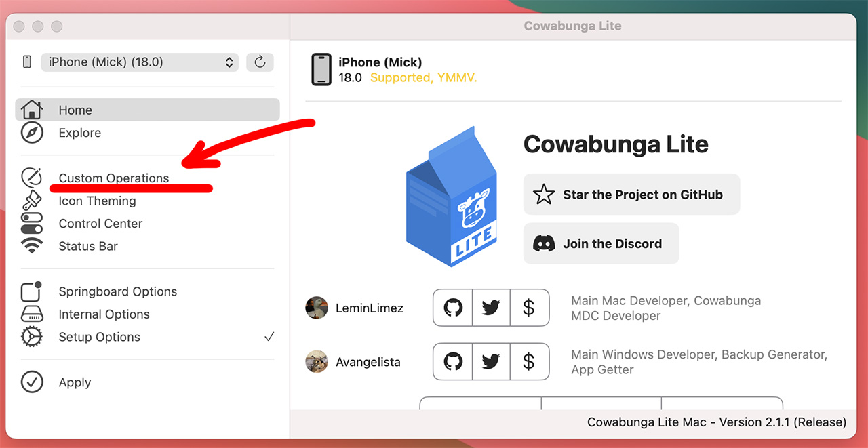Click the Home house icon
This screenshot has width=868, height=448.
(x=32, y=110)
